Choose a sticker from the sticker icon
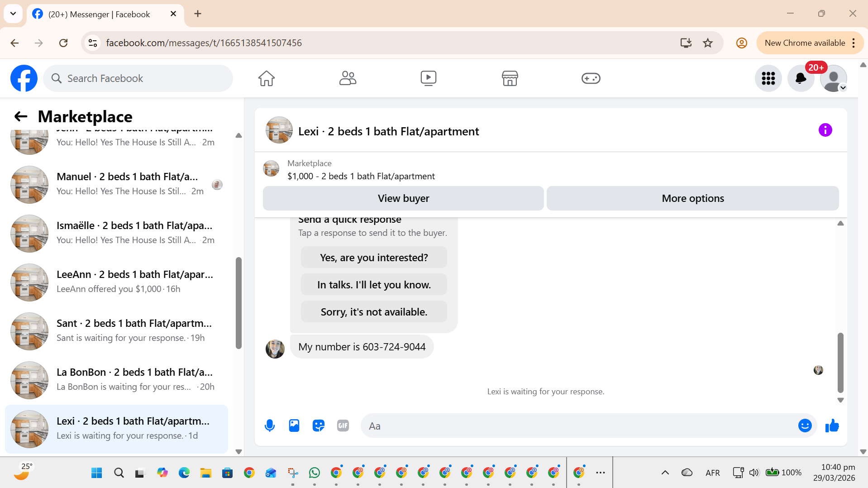Screen dimensions: 868x488 coord(319,426)
